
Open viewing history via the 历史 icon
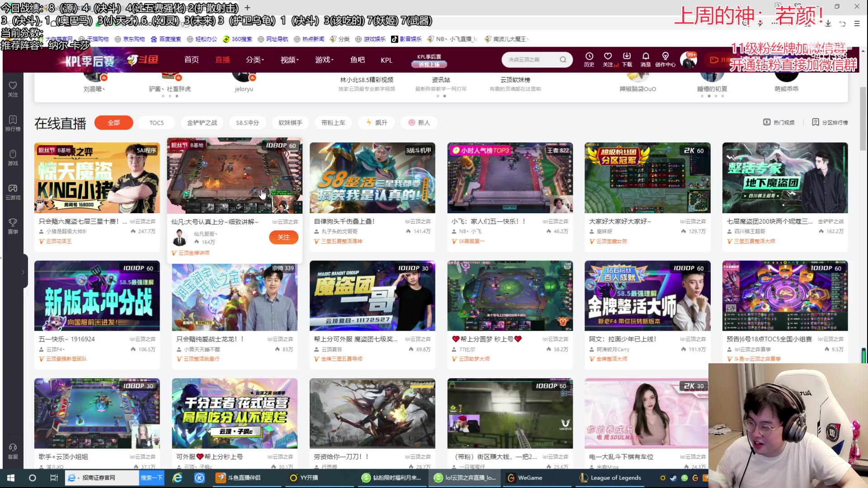tap(589, 59)
